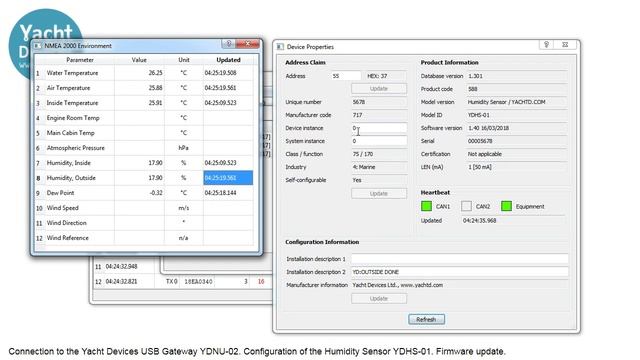Viewport: 640px width, 360px height.
Task: Click the Device instance input field
Action: [x=379, y=128]
